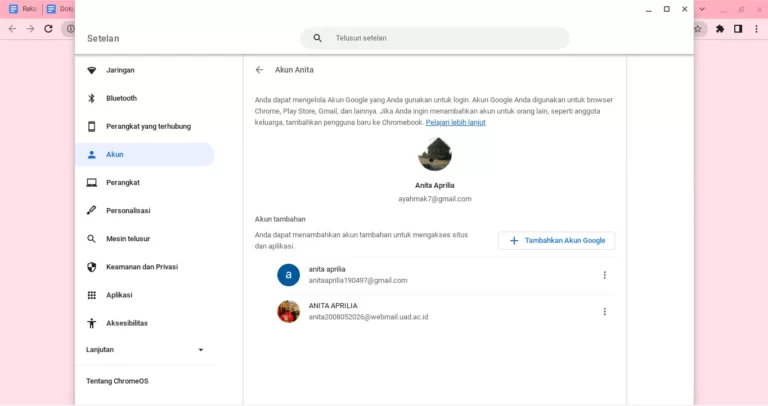This screenshot has width=768, height=406.
Task: Open the Pelajari lebih lanjut link
Action: click(x=455, y=122)
